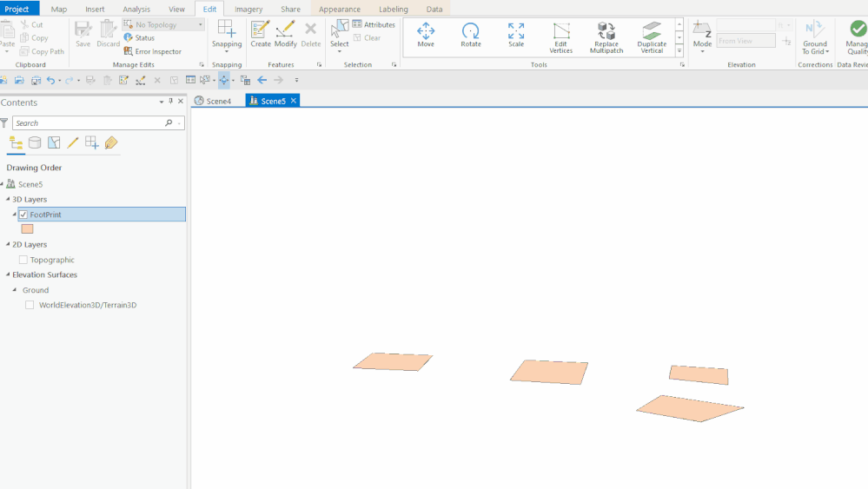
Task: Switch to List By Data Source view
Action: pyautogui.click(x=35, y=142)
